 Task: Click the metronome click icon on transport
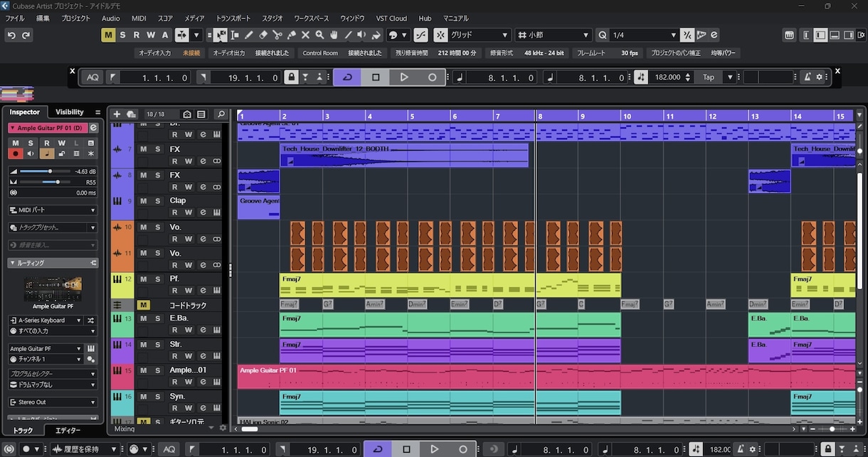(808, 77)
